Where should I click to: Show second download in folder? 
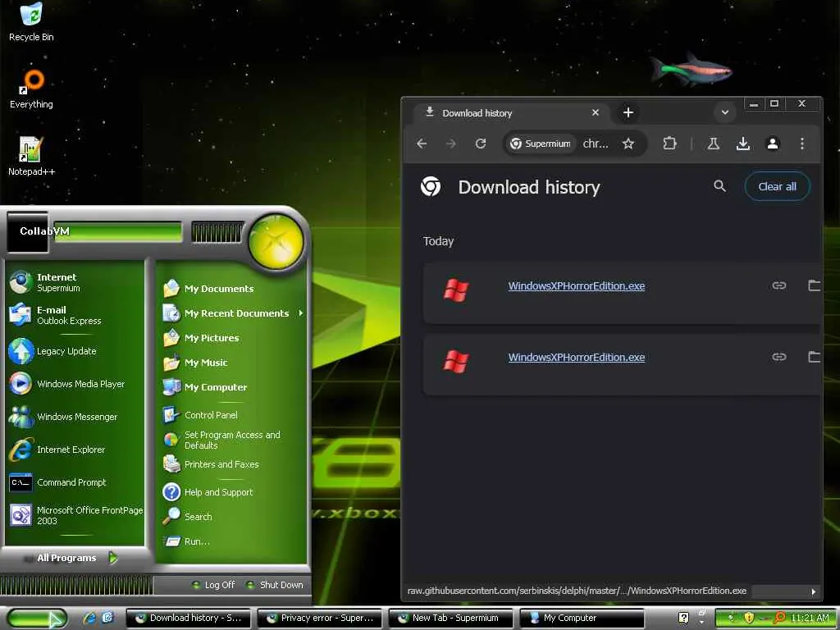click(x=815, y=357)
